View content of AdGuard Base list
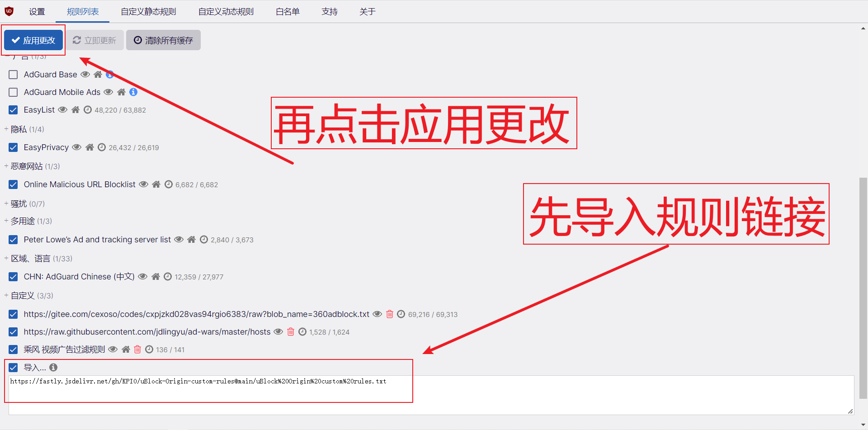This screenshot has height=430, width=868. tap(85, 74)
